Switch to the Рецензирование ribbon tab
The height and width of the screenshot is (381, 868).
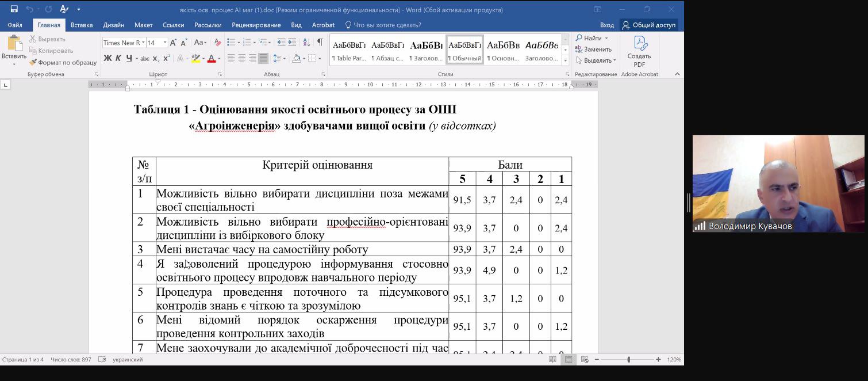point(256,25)
